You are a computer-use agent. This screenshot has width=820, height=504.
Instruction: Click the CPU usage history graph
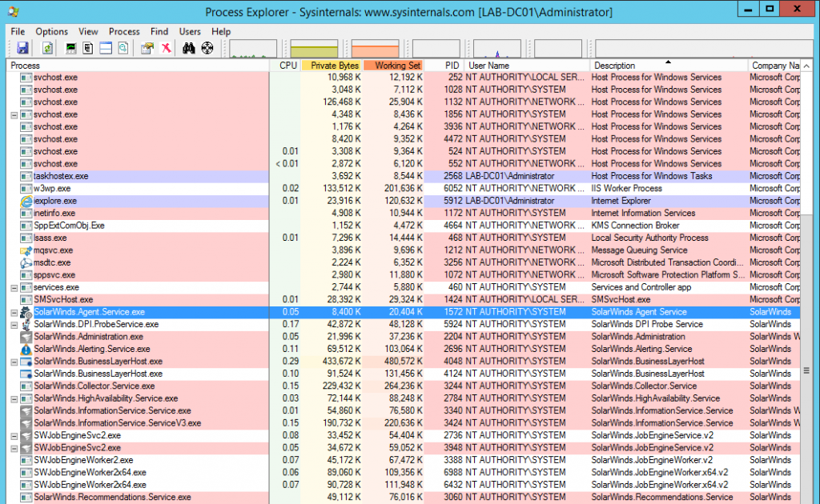coord(253,49)
